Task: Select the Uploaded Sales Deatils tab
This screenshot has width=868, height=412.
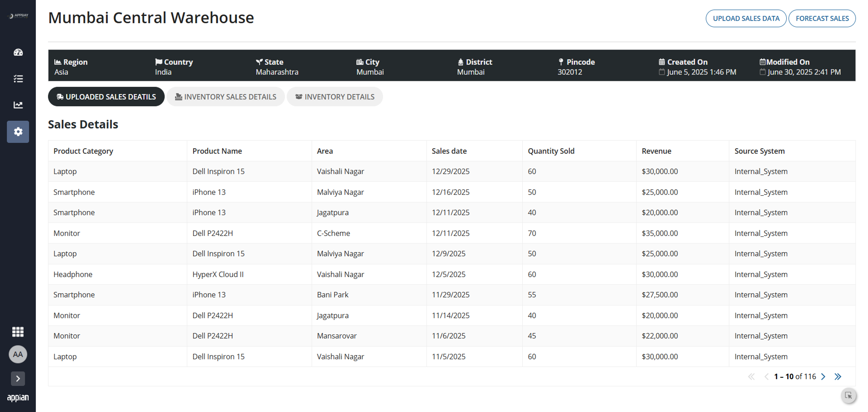Action: 106,97
